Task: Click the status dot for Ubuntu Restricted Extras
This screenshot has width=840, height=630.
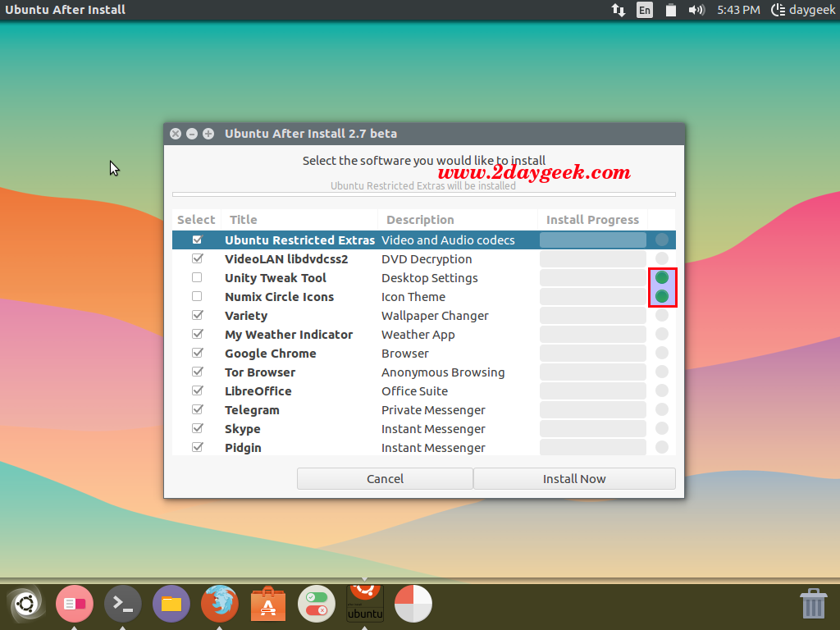Action: pyautogui.click(x=662, y=240)
